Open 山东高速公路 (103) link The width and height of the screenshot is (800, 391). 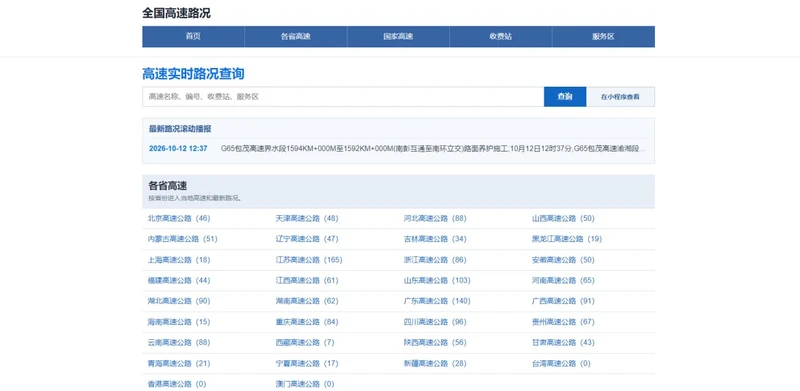(x=437, y=280)
